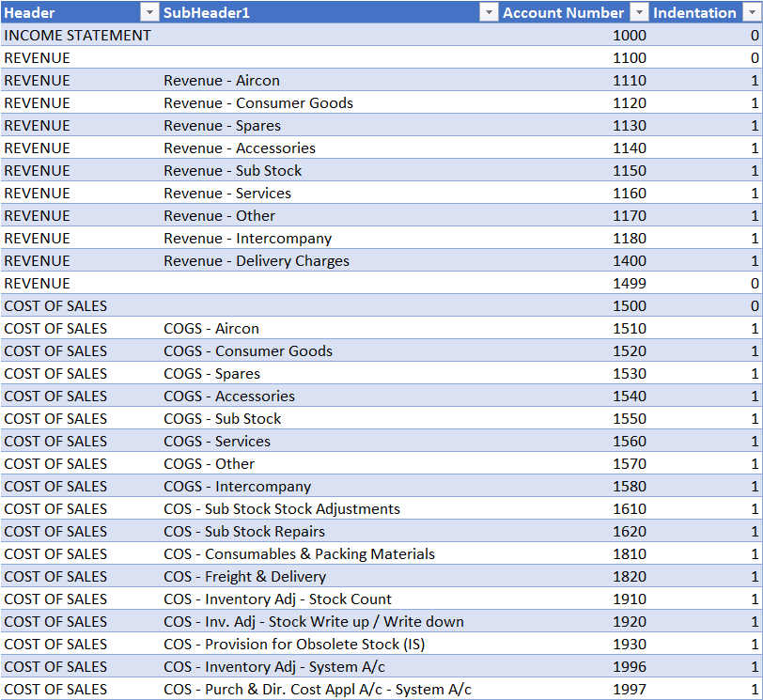Select account number 1180
Screen dimensions: 763x700
pos(630,239)
